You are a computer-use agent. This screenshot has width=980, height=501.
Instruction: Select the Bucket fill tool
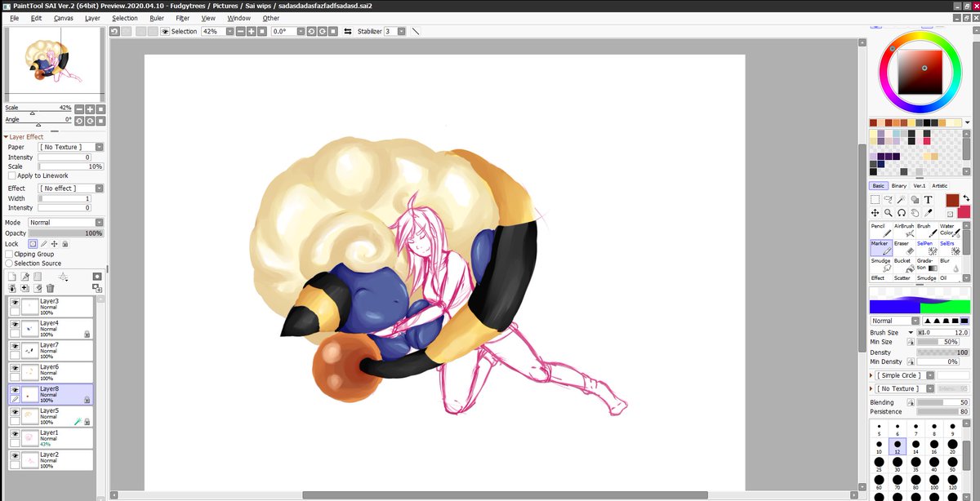click(903, 265)
